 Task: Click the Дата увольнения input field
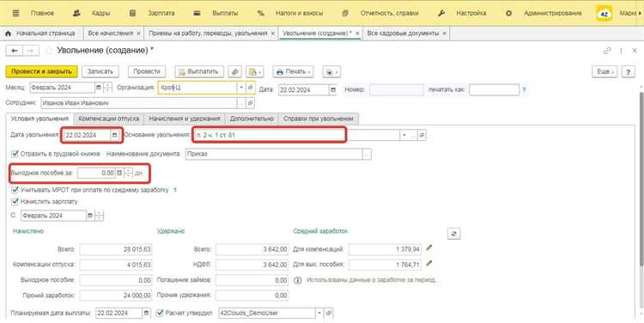(x=87, y=135)
